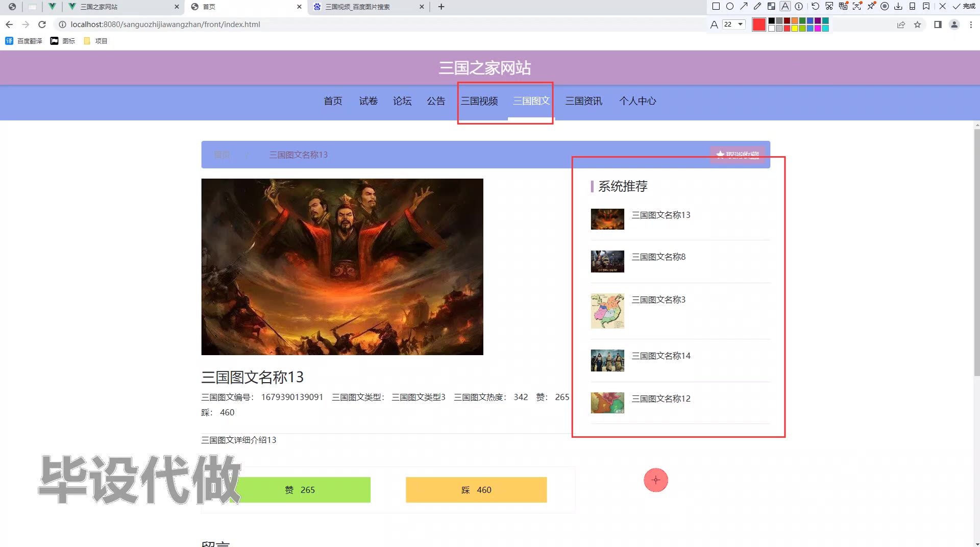Open the 论坛 navigation item
Image resolution: width=980 pixels, height=547 pixels.
point(402,101)
